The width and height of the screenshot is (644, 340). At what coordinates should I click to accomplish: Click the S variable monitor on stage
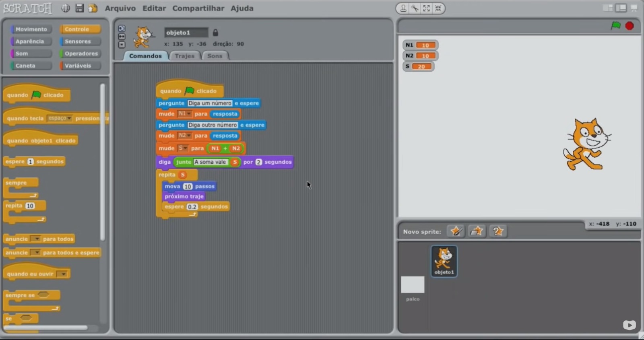(x=419, y=66)
